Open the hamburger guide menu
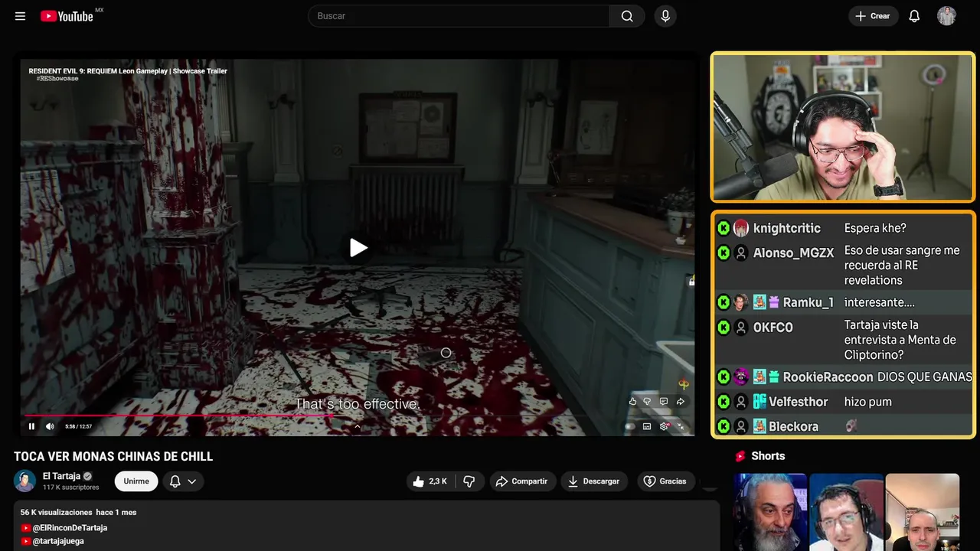980x551 pixels. coord(20,16)
